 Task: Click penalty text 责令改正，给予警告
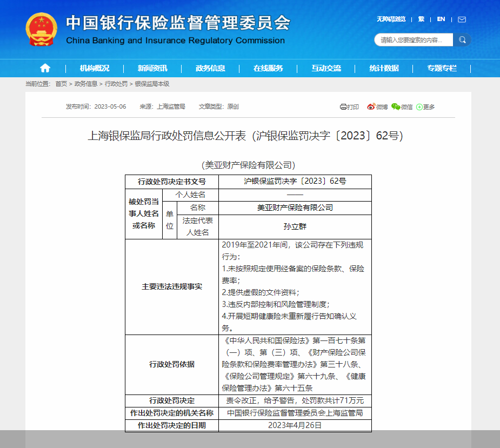pyautogui.click(x=260, y=401)
